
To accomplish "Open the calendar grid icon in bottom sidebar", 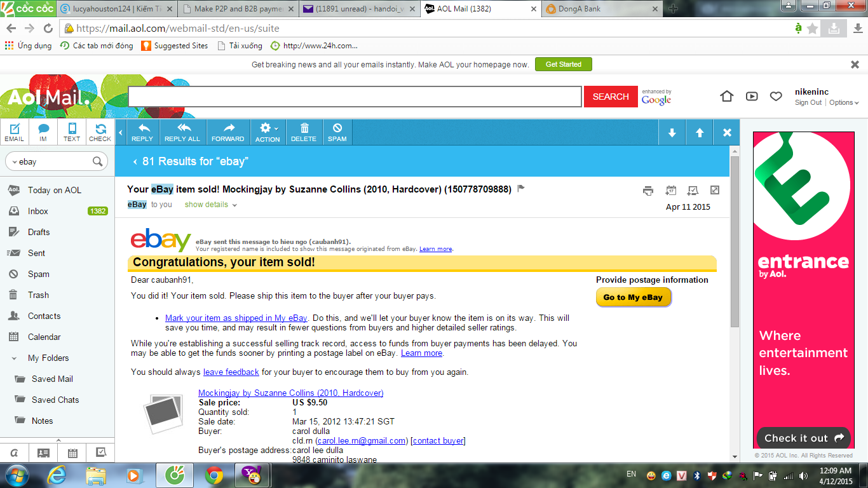I will tap(72, 453).
